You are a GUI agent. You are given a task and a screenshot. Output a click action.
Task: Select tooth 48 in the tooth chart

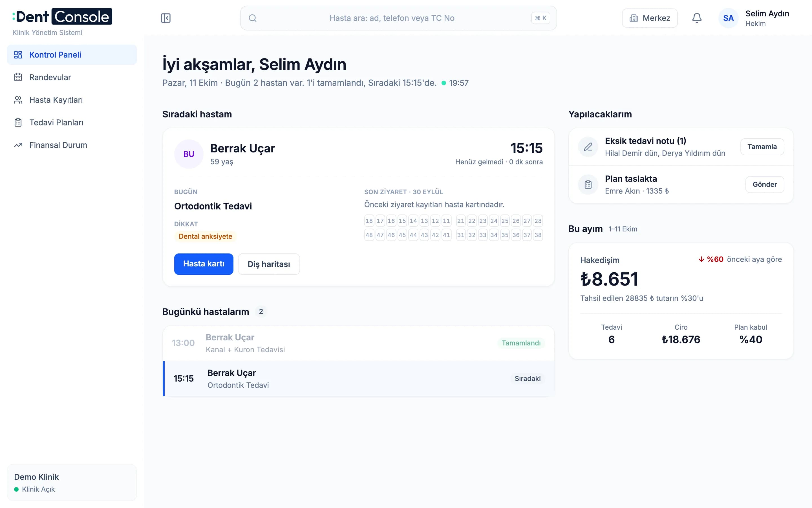[x=369, y=235]
